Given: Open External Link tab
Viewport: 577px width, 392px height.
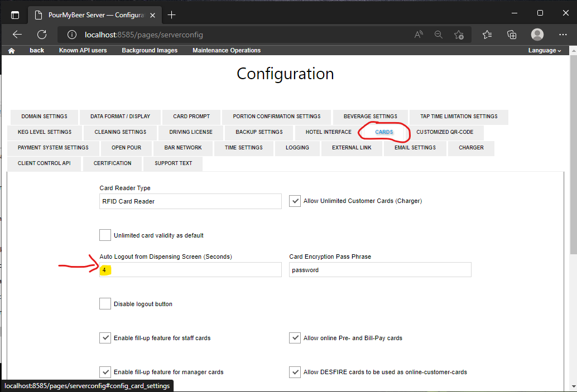Looking at the screenshot, I should click(352, 148).
